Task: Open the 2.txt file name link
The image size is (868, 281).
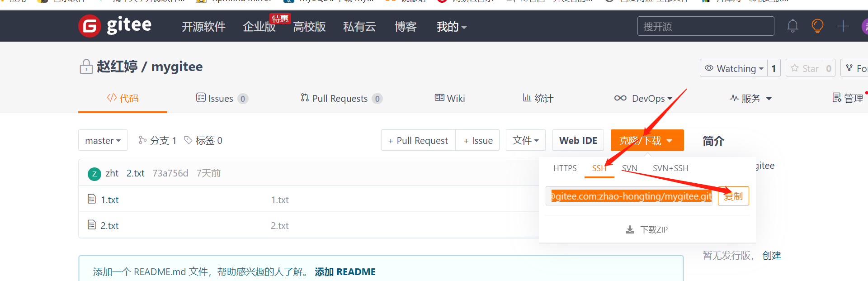Action: 110,225
